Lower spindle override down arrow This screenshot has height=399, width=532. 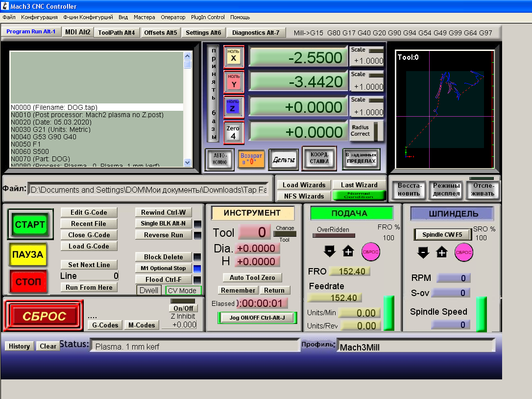click(423, 252)
